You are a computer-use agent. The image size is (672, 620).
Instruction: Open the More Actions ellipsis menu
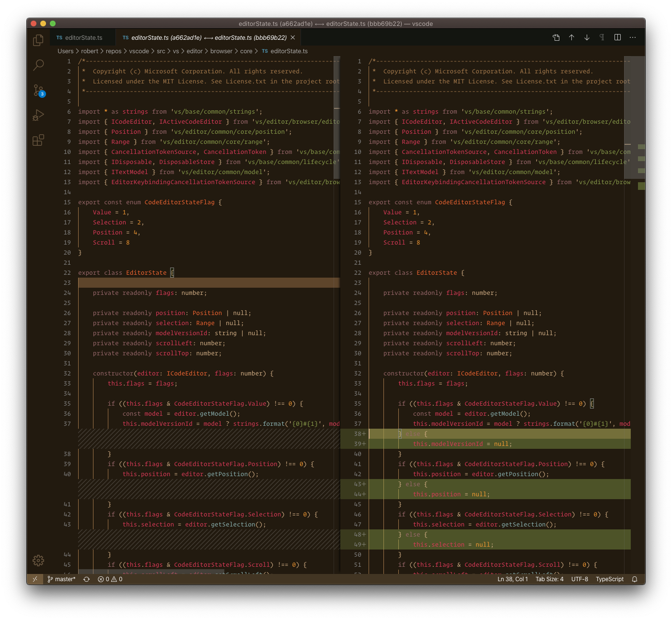click(x=633, y=37)
